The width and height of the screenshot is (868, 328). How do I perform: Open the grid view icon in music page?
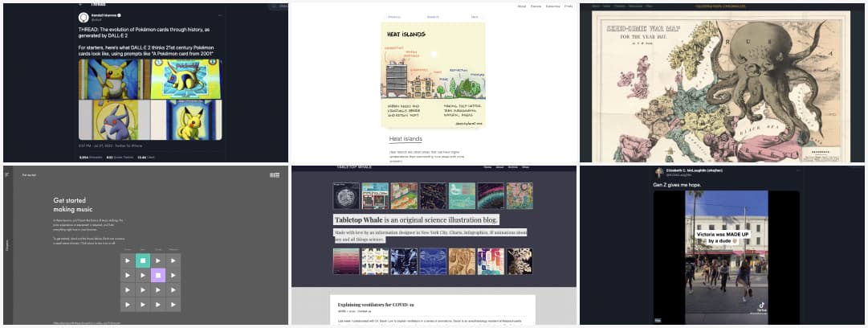click(275, 174)
